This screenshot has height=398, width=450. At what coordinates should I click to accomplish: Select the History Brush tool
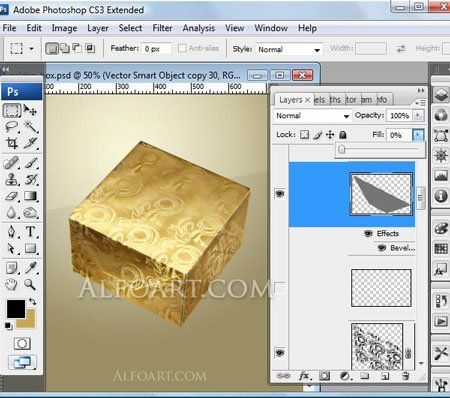(30, 180)
